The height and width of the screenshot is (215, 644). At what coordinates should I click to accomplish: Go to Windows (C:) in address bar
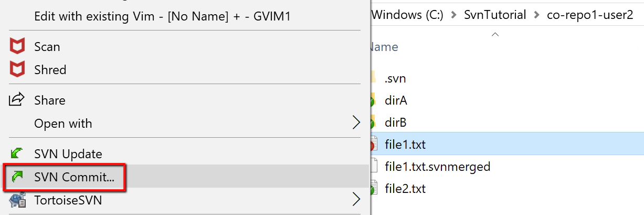tap(407, 15)
